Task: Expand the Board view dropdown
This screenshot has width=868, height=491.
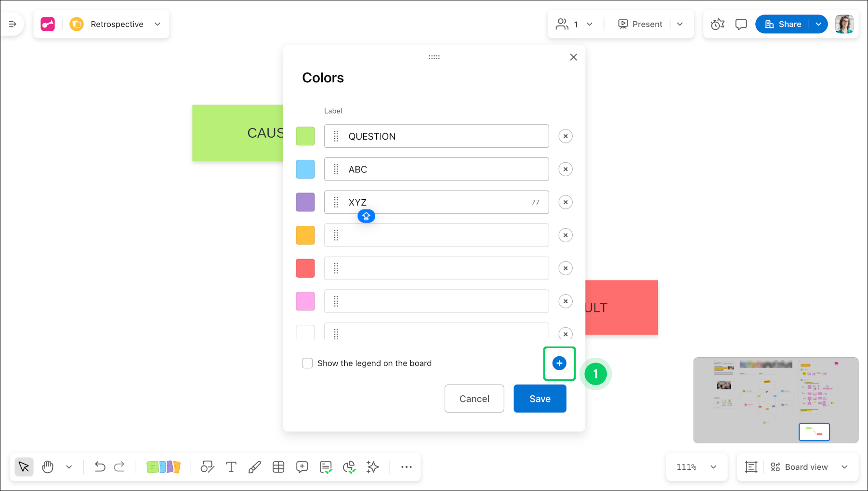Action: pyautogui.click(x=844, y=467)
